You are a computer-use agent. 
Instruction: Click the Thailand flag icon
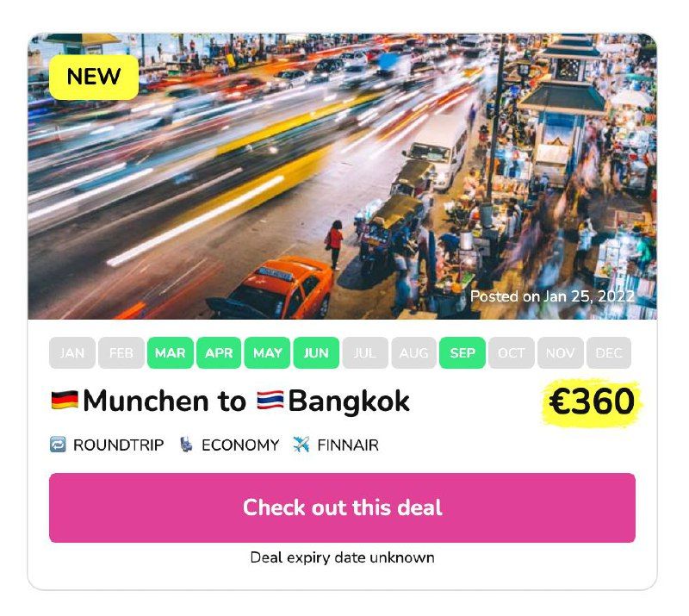270,400
